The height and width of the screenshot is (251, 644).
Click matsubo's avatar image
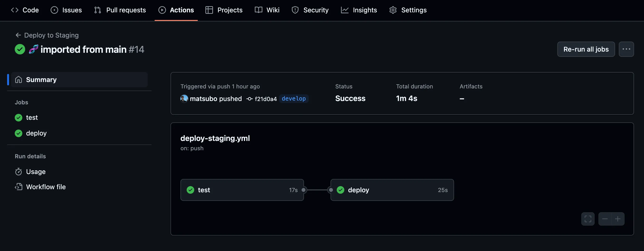click(184, 99)
